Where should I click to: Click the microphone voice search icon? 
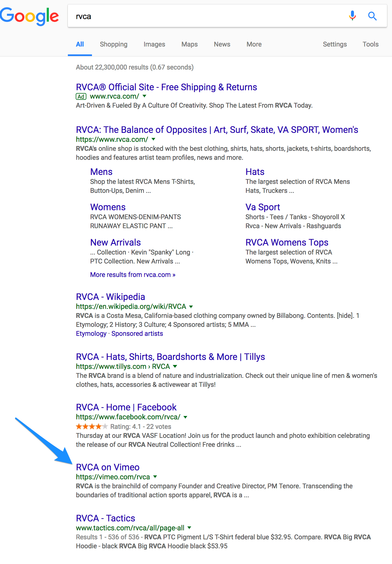pos(352,16)
